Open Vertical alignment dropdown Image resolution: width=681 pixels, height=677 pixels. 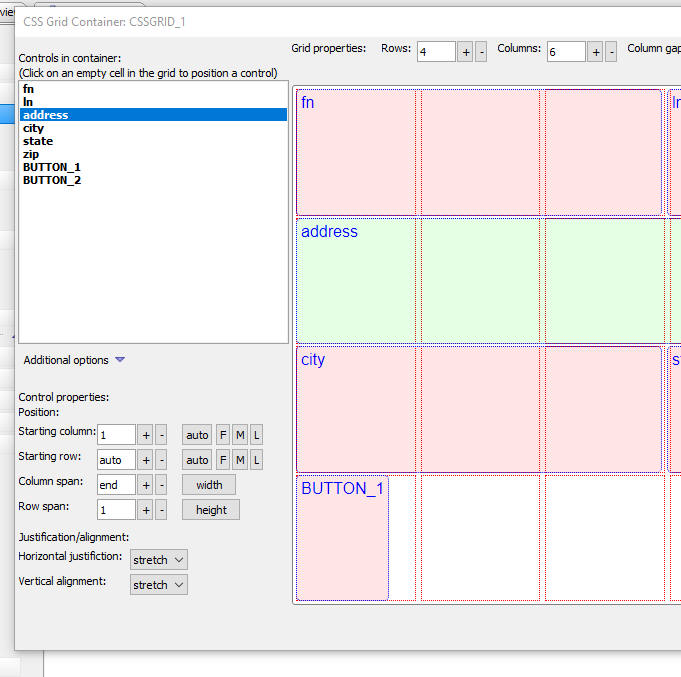pyautogui.click(x=159, y=585)
